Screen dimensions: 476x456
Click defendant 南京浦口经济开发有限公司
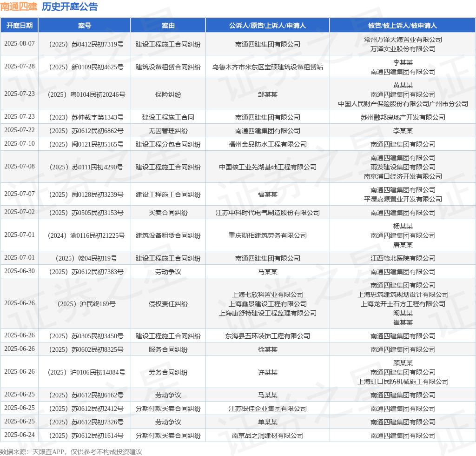pos(403,176)
